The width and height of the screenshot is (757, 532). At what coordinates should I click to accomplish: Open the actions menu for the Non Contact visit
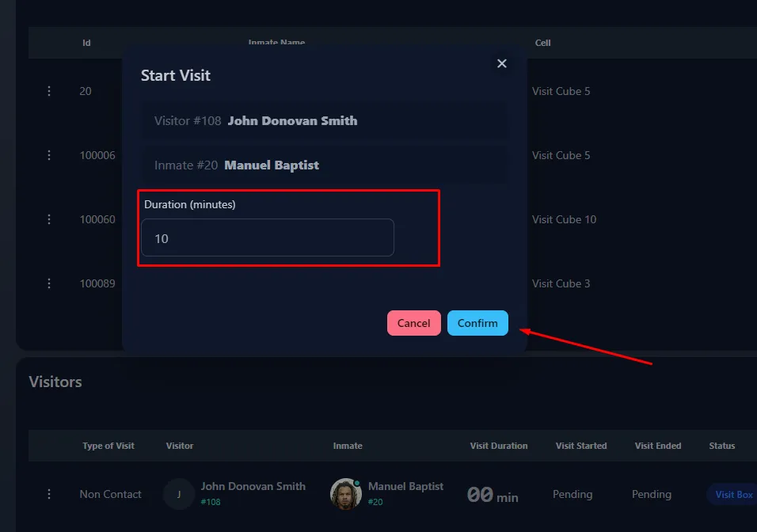(49, 494)
